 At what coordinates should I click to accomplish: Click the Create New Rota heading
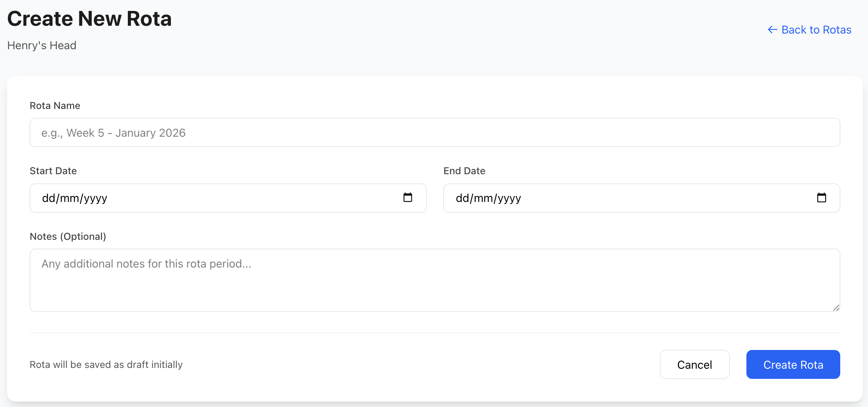(x=90, y=19)
